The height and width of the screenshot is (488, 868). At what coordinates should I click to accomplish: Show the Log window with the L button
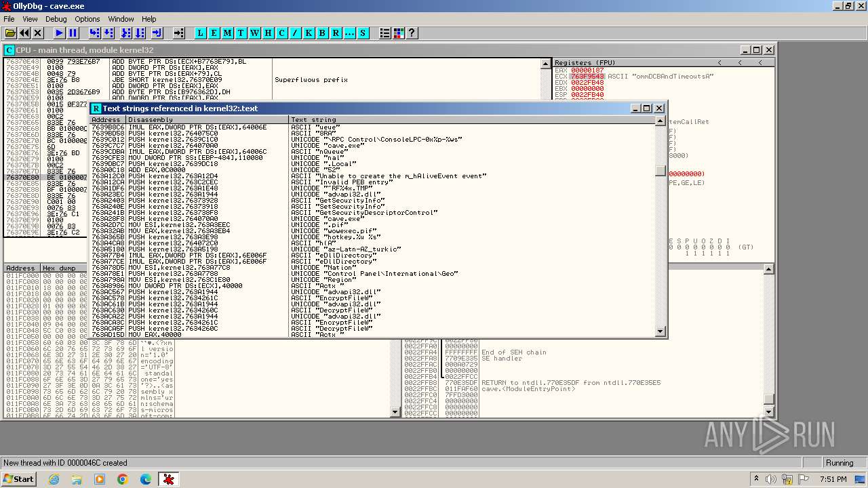[201, 33]
